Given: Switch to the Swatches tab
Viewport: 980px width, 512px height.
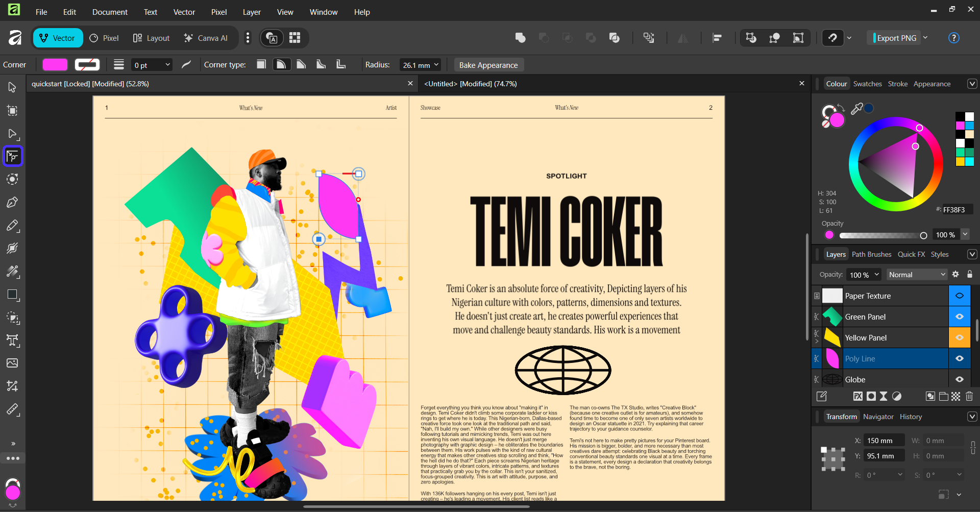Looking at the screenshot, I should 867,84.
